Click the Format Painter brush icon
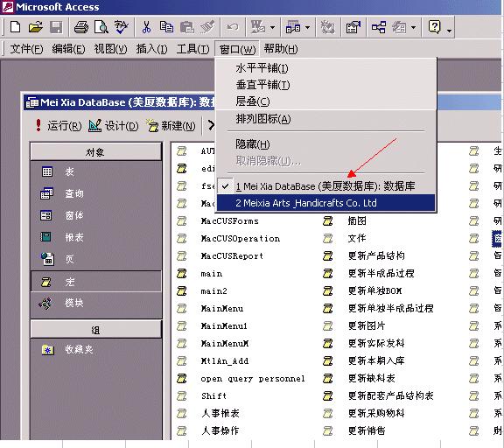Image resolution: width=504 pixels, height=448 pixels. [x=207, y=27]
